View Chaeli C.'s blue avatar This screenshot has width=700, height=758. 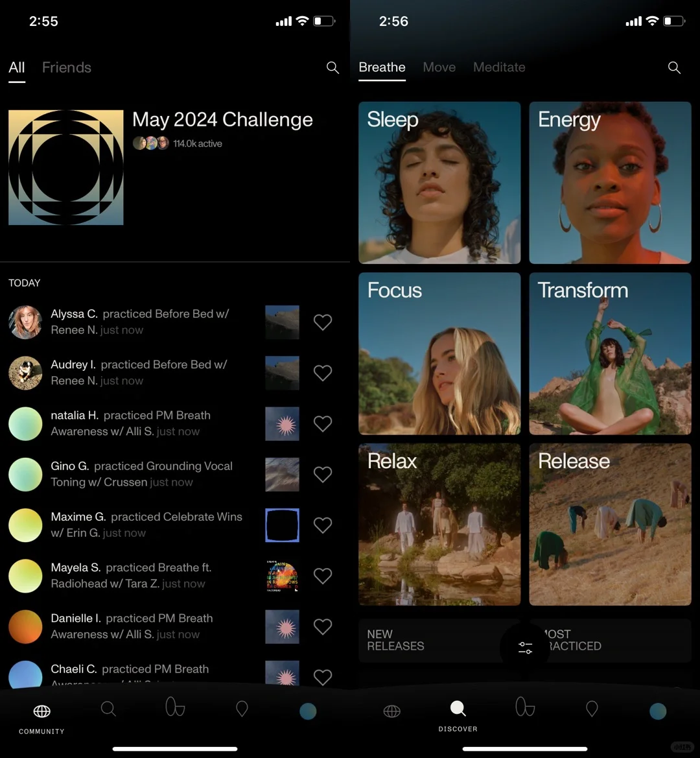click(x=26, y=674)
